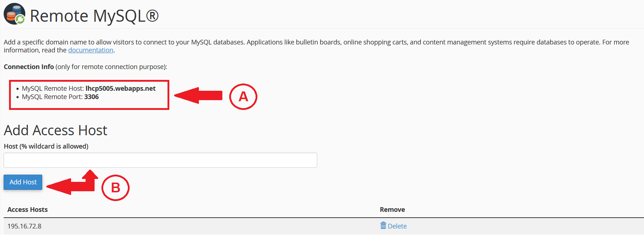Open the documentation link
Screen dimensions: 644x235
[x=91, y=50]
